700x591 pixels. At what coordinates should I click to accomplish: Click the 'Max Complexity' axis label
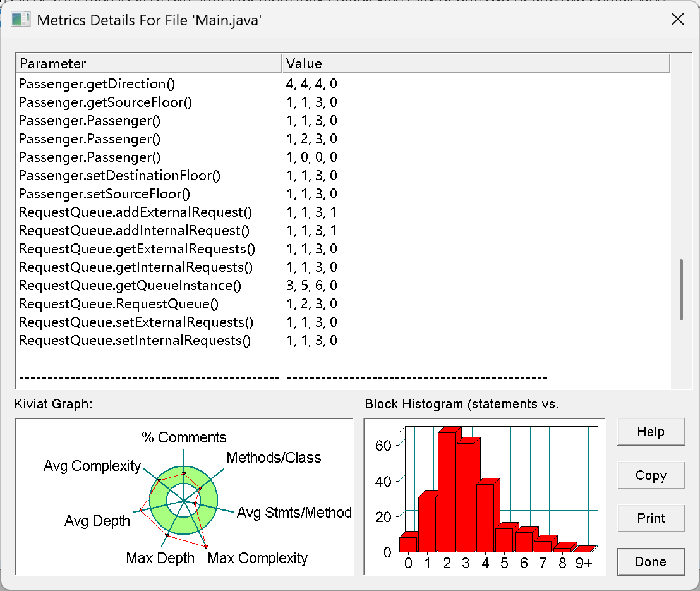tap(258, 558)
